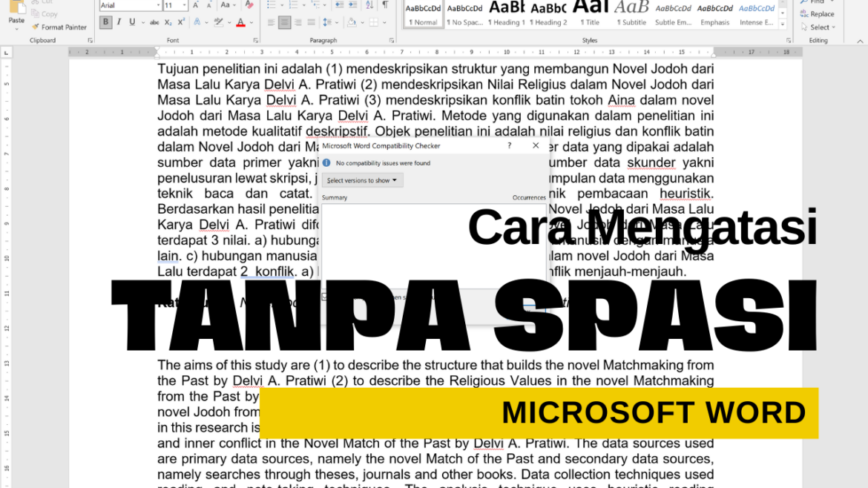Screen dimensions: 868x488
Task: Click the Replace command in Editing group
Action: [818, 13]
